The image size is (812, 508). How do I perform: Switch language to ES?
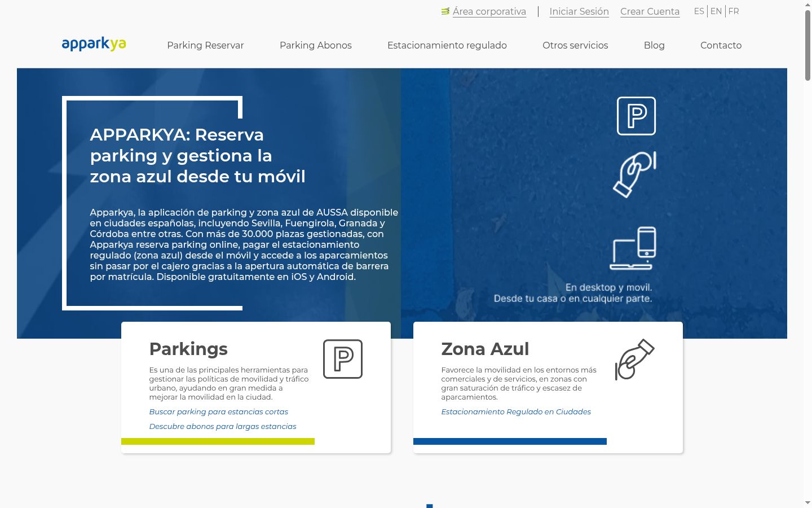tap(699, 11)
